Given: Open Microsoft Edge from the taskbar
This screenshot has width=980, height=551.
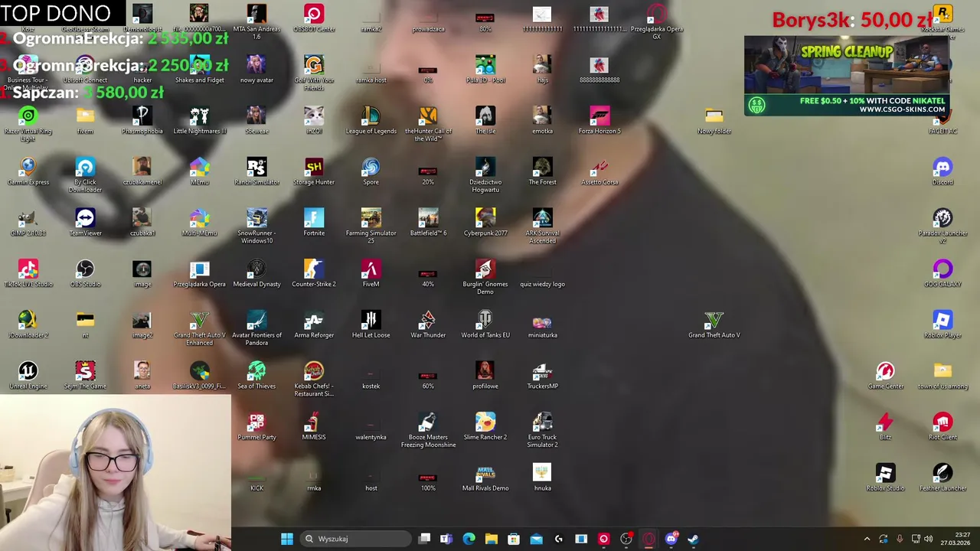Looking at the screenshot, I should (469, 539).
